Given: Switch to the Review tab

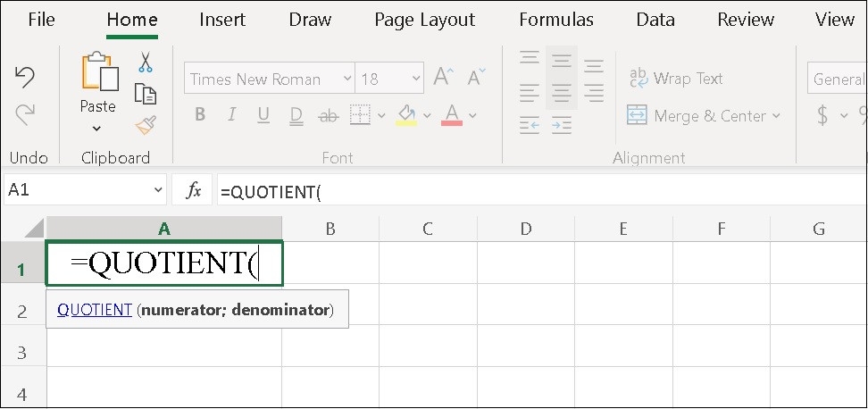Looking at the screenshot, I should (746, 20).
